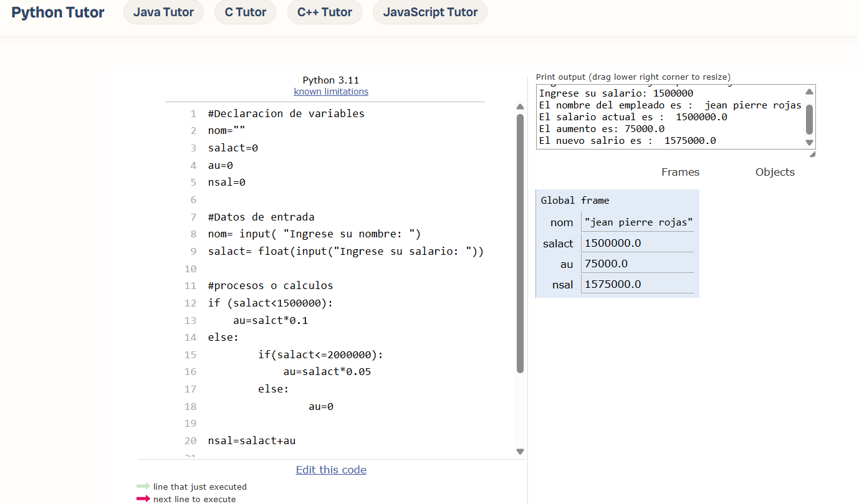Open the JavaScript Tutor page
The image size is (859, 504).
click(430, 12)
